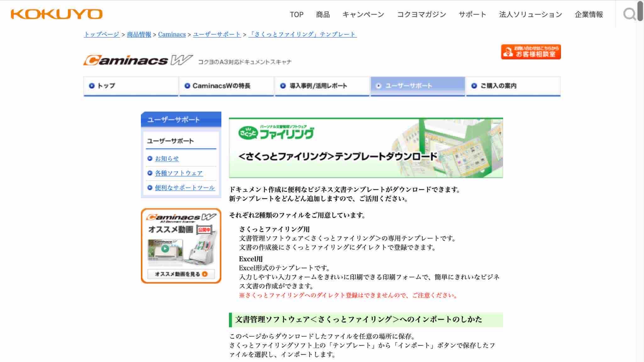Screen dimensions: 644x362
Task: Open the 法人ソリューション menu item
Action: click(530, 14)
